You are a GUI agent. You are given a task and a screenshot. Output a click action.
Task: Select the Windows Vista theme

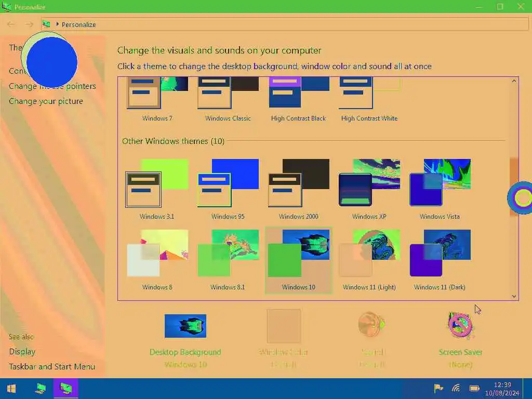440,190
